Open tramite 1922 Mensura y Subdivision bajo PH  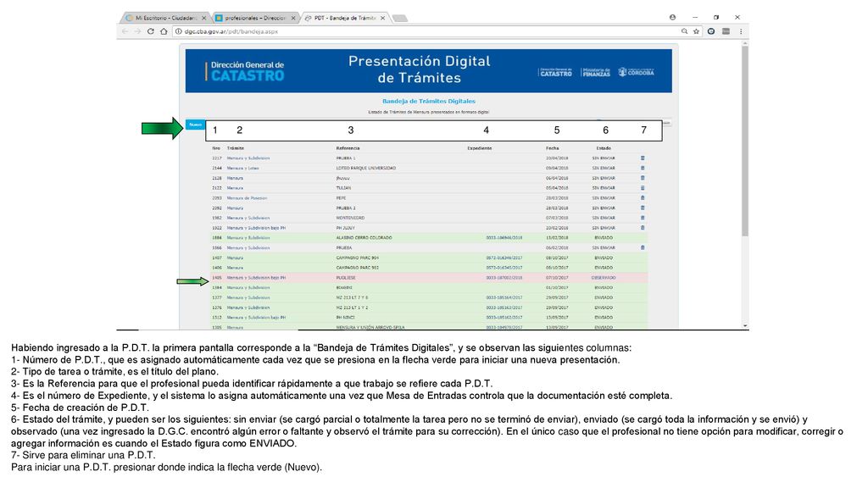pos(256,228)
